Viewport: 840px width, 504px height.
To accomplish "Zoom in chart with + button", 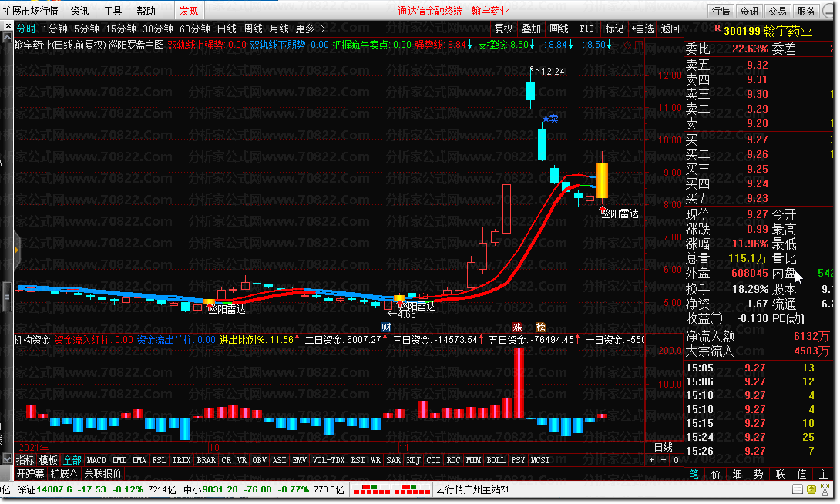I will (651, 460).
